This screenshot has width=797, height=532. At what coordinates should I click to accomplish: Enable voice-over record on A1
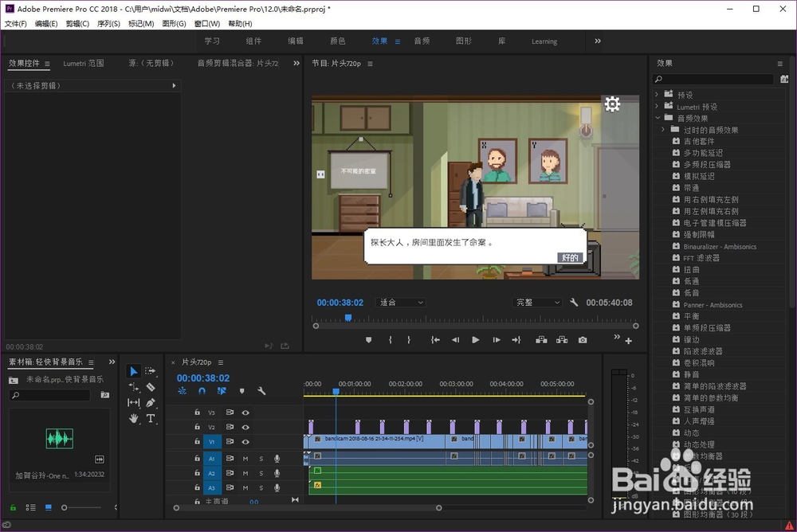(277, 459)
